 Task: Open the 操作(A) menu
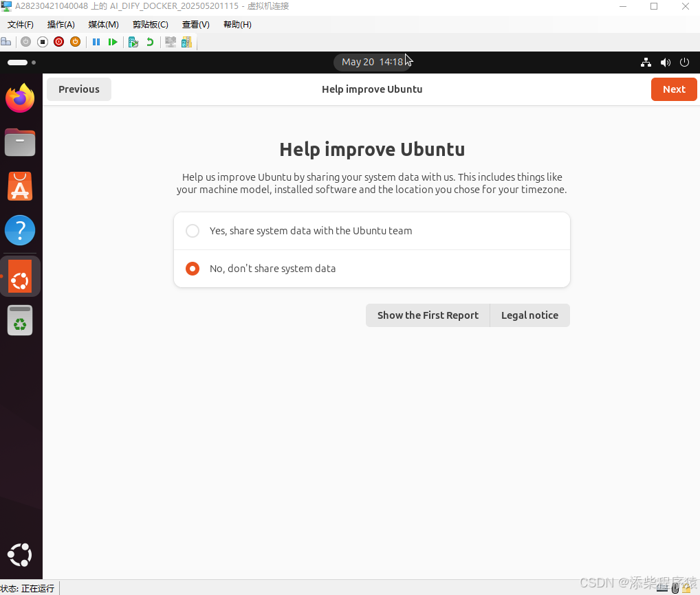(61, 25)
